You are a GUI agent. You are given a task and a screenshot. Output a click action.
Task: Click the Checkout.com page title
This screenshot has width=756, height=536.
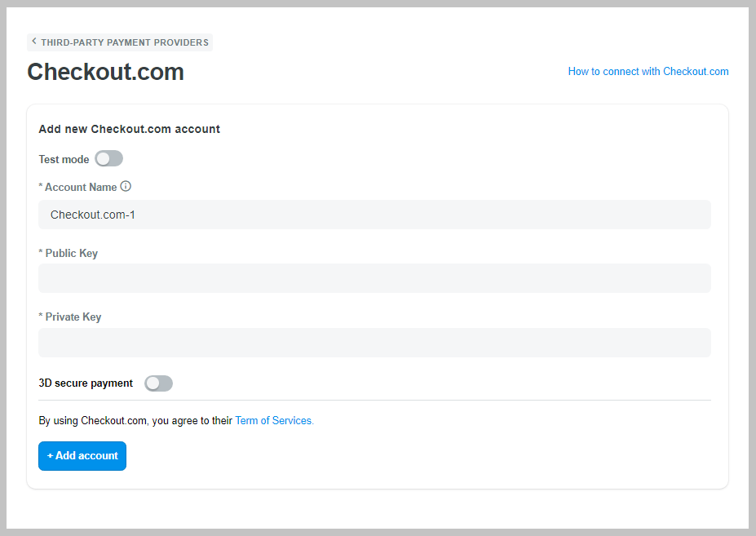[x=105, y=72]
